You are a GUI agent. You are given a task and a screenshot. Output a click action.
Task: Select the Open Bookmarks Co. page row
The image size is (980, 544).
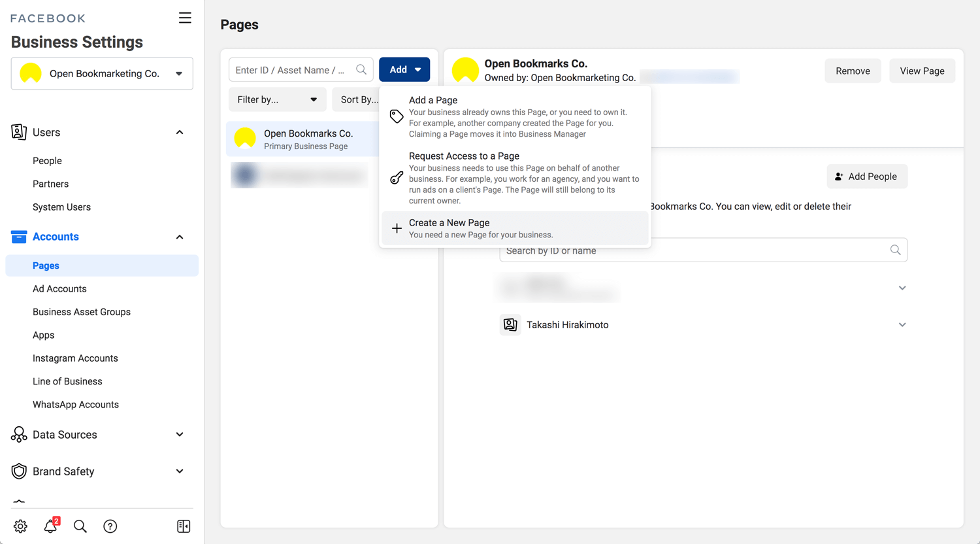pos(302,139)
